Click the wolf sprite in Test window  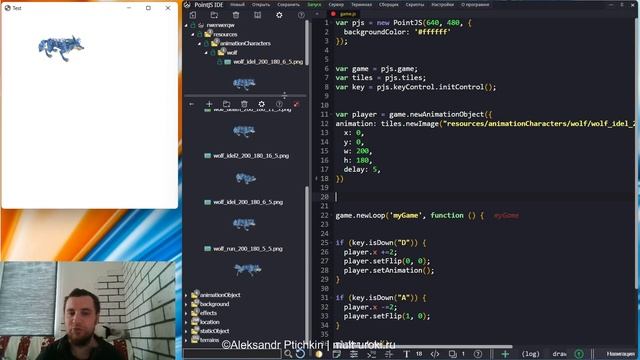pyautogui.click(x=61, y=48)
